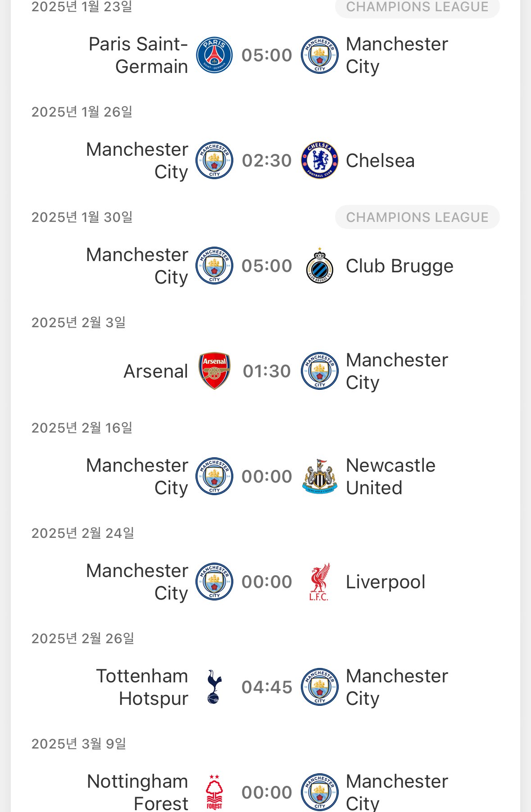This screenshot has height=812, width=531.
Task: Select the Paris Saint-Germain team name
Action: pyautogui.click(x=138, y=55)
